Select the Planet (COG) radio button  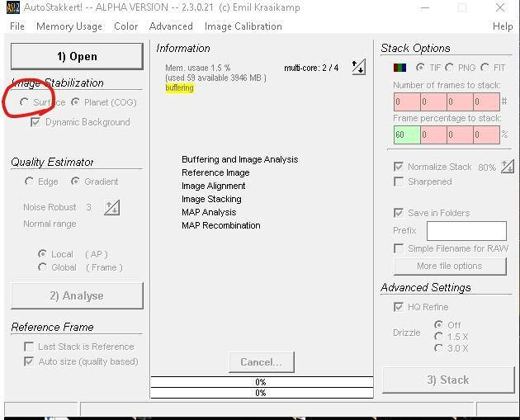point(75,102)
